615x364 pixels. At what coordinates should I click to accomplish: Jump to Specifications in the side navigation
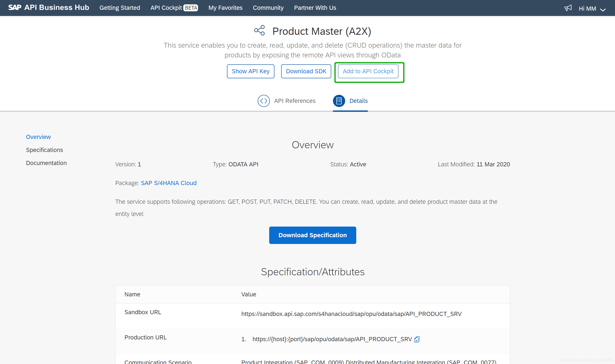pos(44,150)
